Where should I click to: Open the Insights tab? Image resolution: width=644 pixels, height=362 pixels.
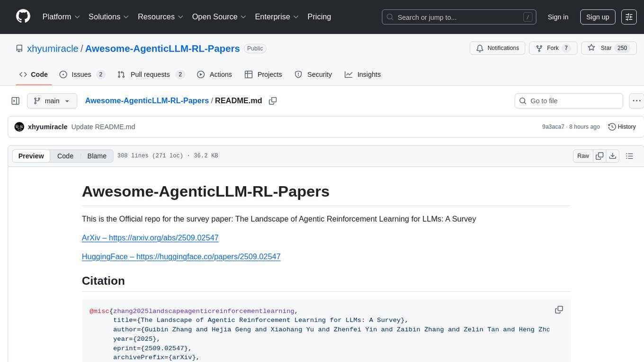click(363, 74)
